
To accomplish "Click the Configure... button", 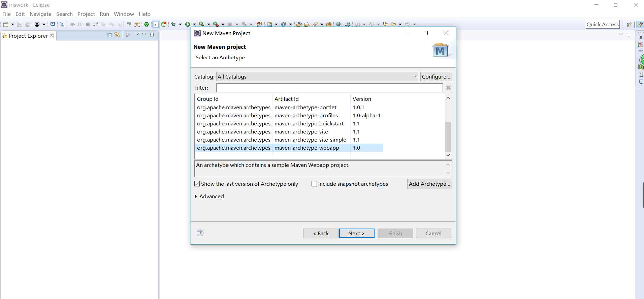I will pos(436,77).
